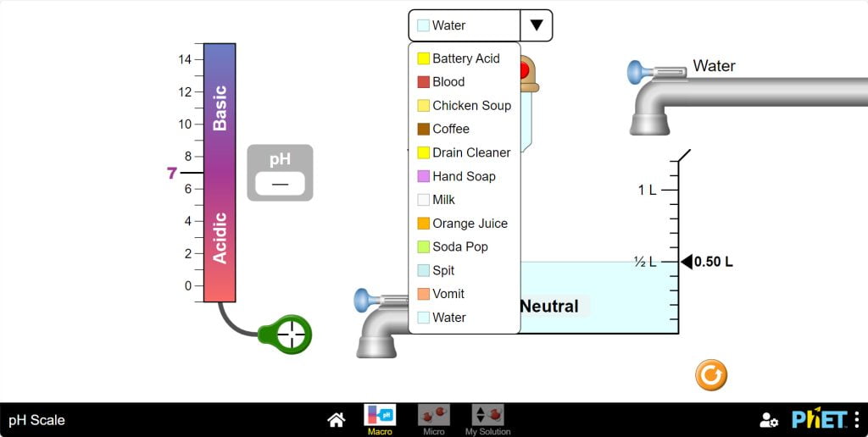The height and width of the screenshot is (437, 868).
Task: Click the orange Reset All button
Action: click(711, 375)
